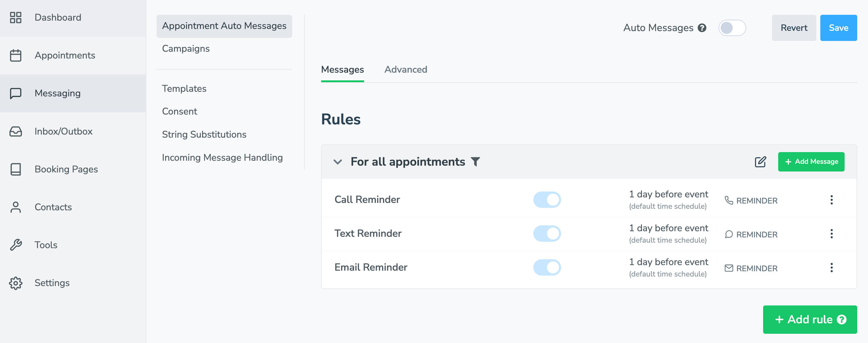Image resolution: width=868 pixels, height=343 pixels.
Task: Open the Messaging section
Action: (x=57, y=93)
